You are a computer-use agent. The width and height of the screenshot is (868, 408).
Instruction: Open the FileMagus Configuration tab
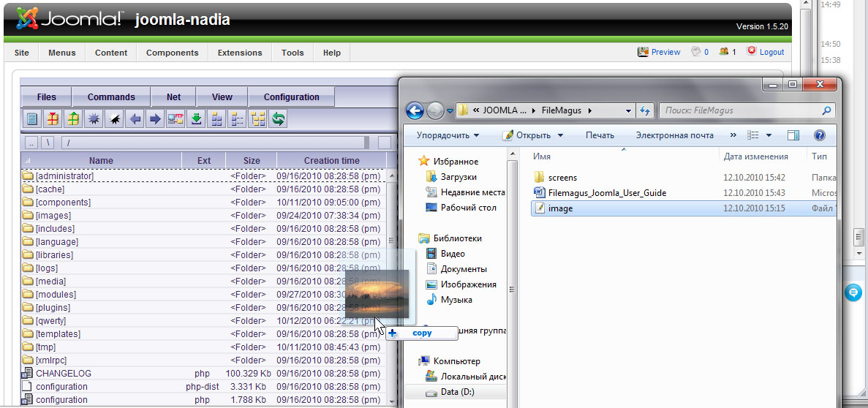pyautogui.click(x=291, y=97)
